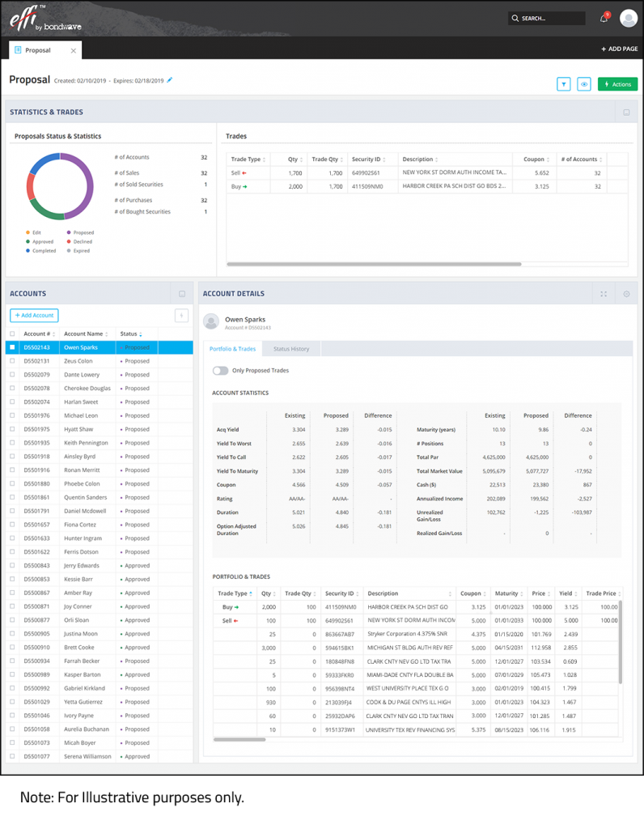Click the Trades horizontal scrollbar

[374, 264]
